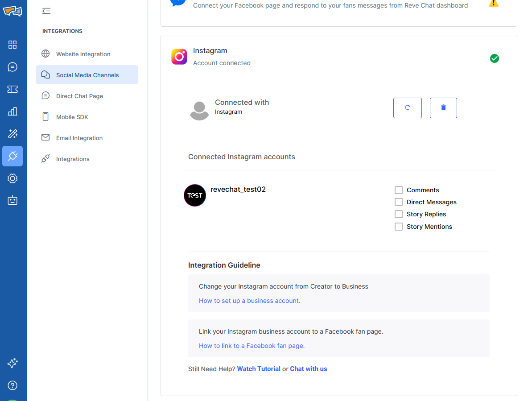Click the 'Account connected' status text

[222, 63]
